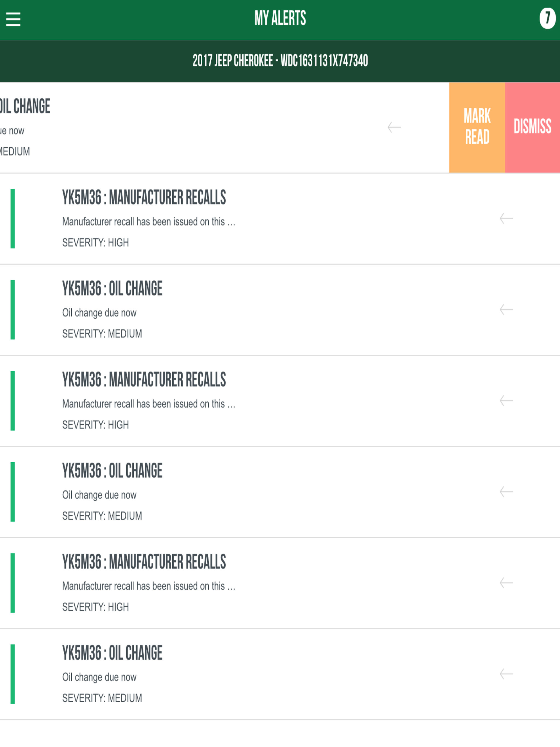The height and width of the screenshot is (747, 560).
Task: Tap the My Alerts page title
Action: pyautogui.click(x=280, y=18)
